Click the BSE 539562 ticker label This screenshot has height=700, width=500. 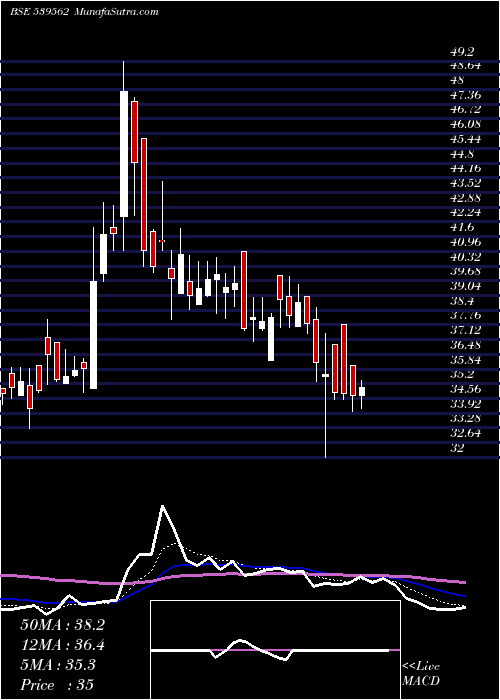point(40,12)
